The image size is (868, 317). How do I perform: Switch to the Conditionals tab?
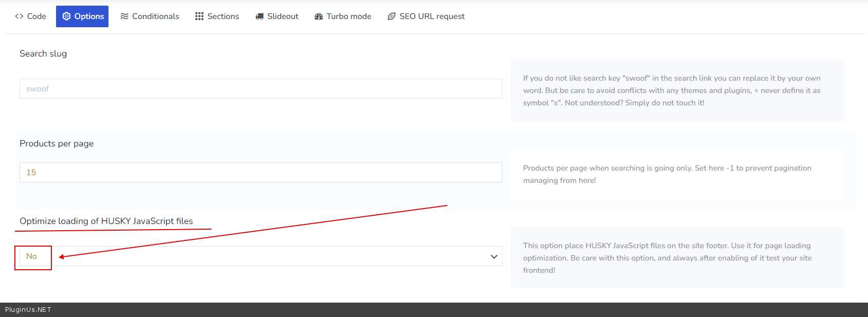(155, 16)
